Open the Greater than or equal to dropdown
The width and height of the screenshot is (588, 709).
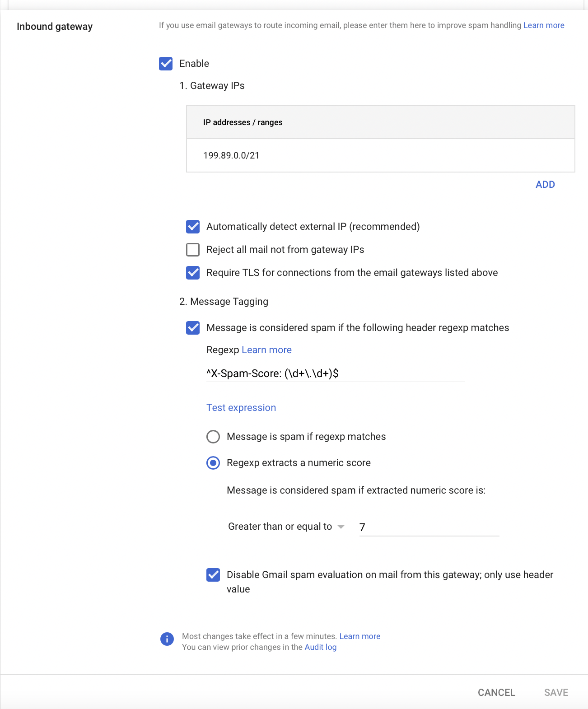[x=286, y=527]
